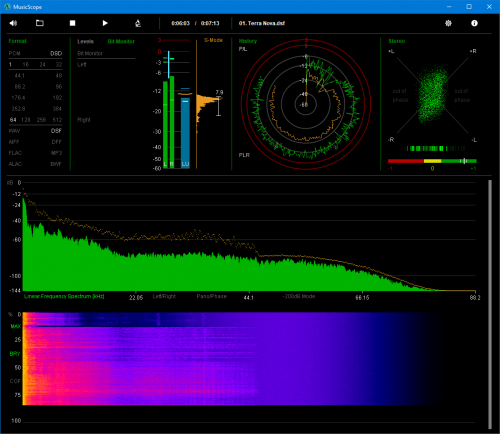Click the 176.4 sample rate entry

click(18, 98)
